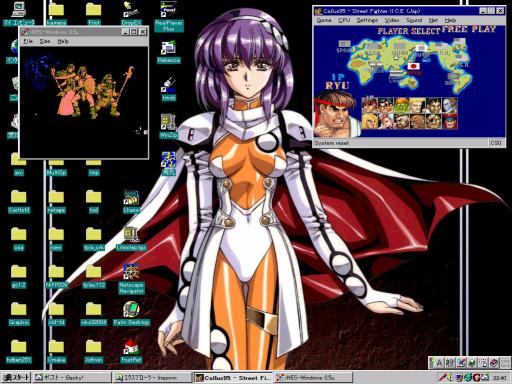Click the green globe system tray icon
The width and height of the screenshot is (512, 384).
(x=468, y=378)
